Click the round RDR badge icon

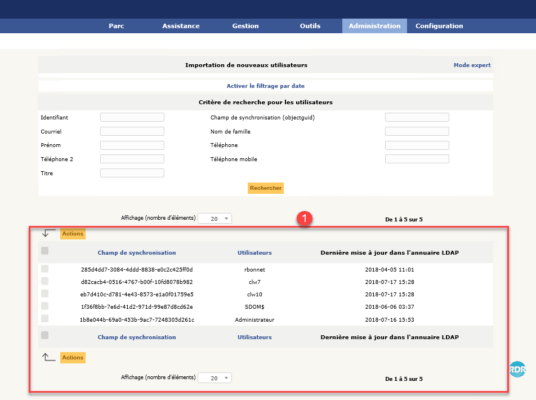click(518, 369)
